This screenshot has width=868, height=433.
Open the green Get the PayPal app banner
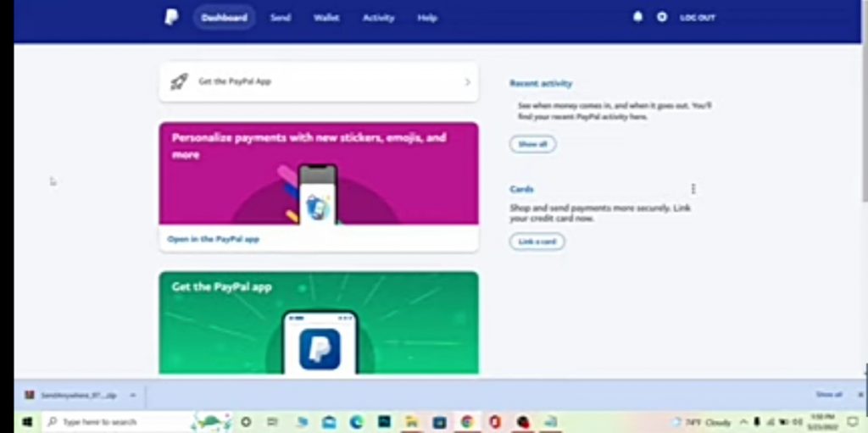click(x=319, y=323)
